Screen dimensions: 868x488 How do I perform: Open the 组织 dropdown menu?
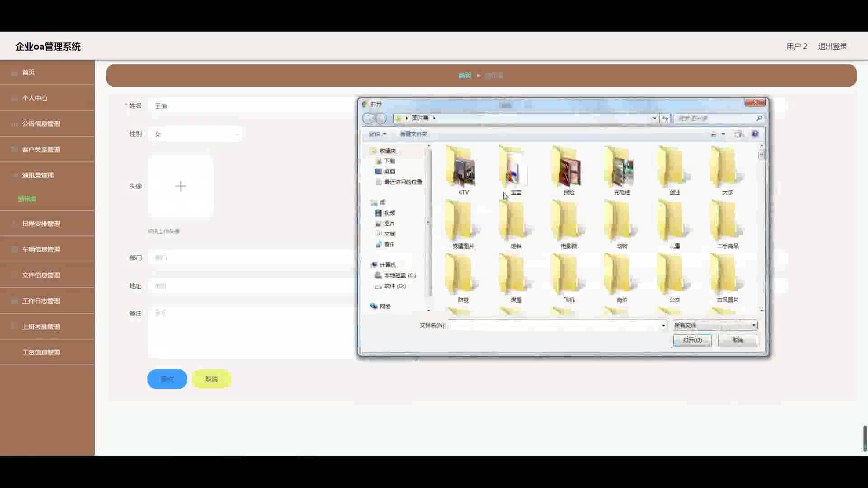pos(377,134)
